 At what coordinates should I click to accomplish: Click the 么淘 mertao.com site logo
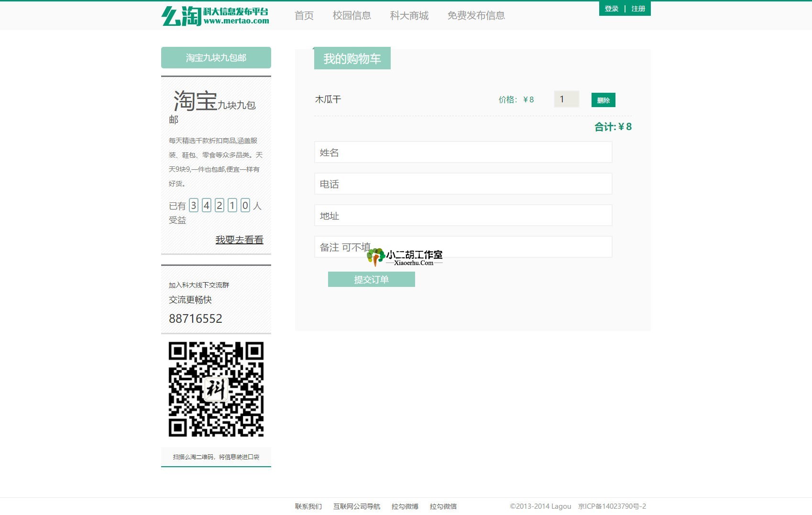[x=215, y=16]
